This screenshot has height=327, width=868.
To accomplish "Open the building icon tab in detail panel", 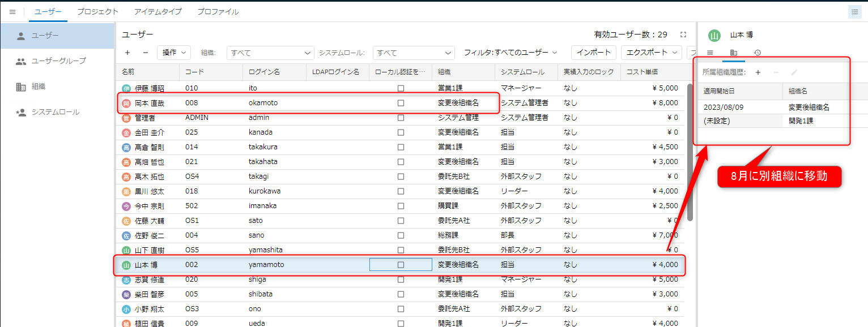I will click(x=733, y=53).
